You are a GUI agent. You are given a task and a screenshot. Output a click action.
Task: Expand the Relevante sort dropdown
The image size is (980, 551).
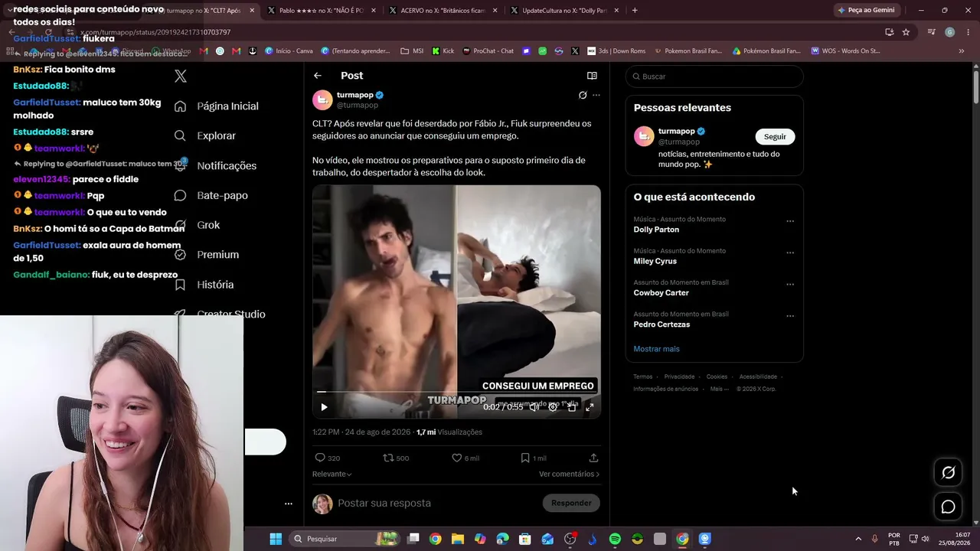pos(332,474)
